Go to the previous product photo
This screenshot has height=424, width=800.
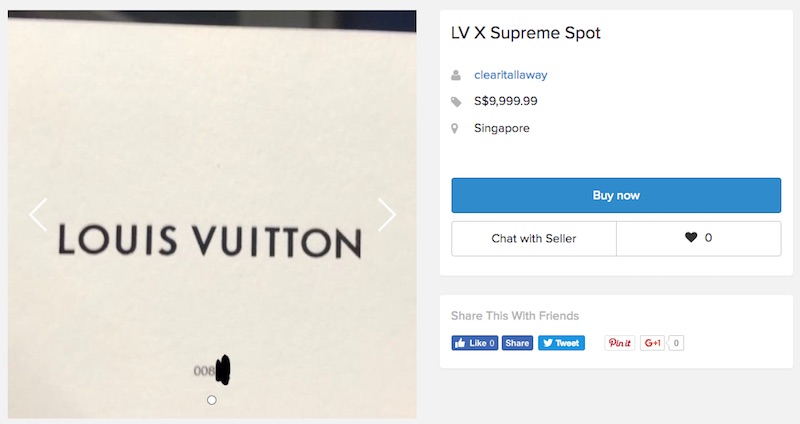point(38,214)
